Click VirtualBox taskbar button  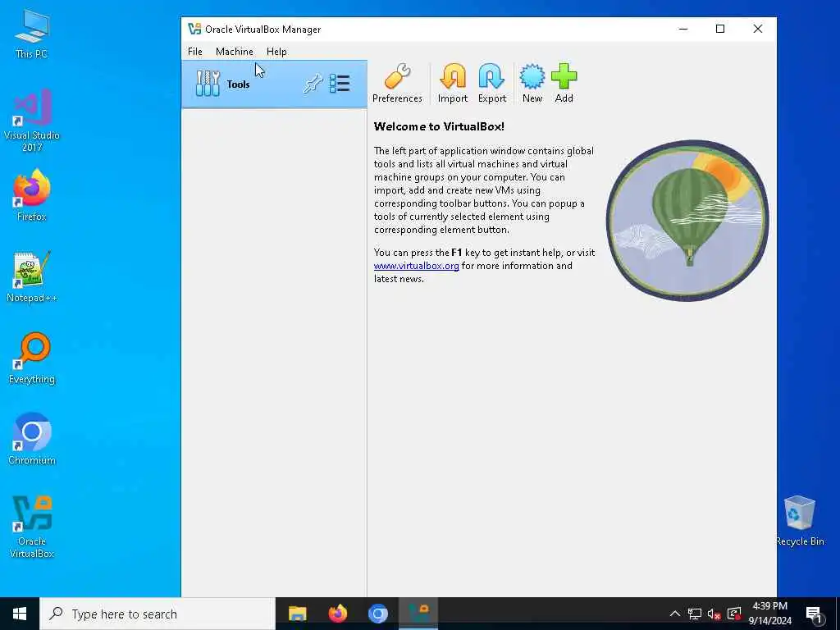[x=418, y=614]
